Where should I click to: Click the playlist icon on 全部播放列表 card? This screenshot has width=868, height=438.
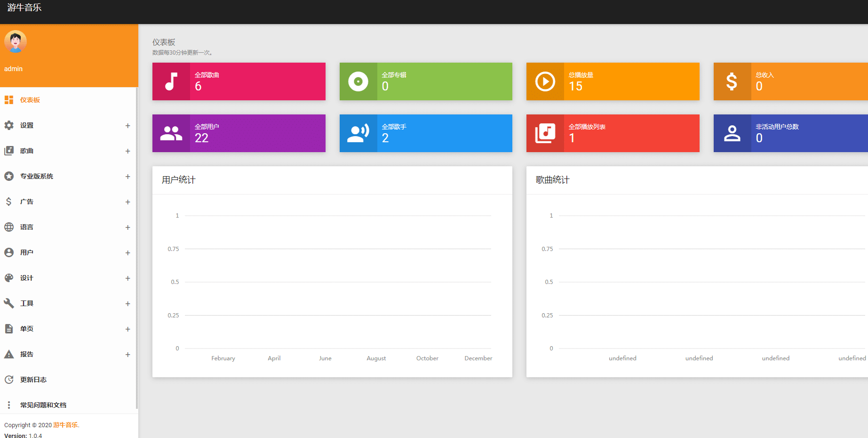point(545,133)
